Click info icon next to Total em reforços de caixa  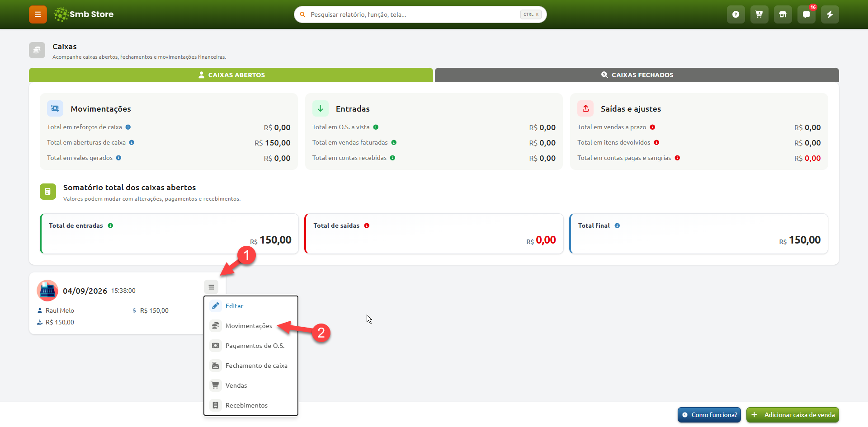pyautogui.click(x=128, y=127)
